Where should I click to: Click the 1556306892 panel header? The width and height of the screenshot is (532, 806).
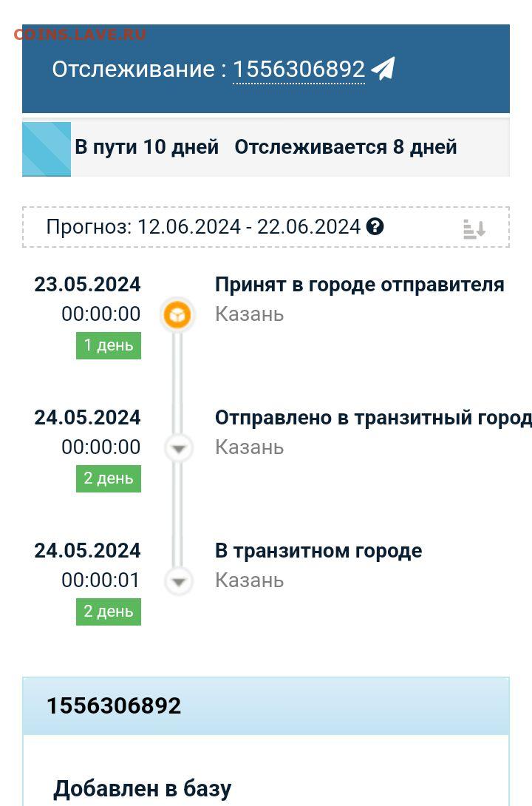point(266,705)
